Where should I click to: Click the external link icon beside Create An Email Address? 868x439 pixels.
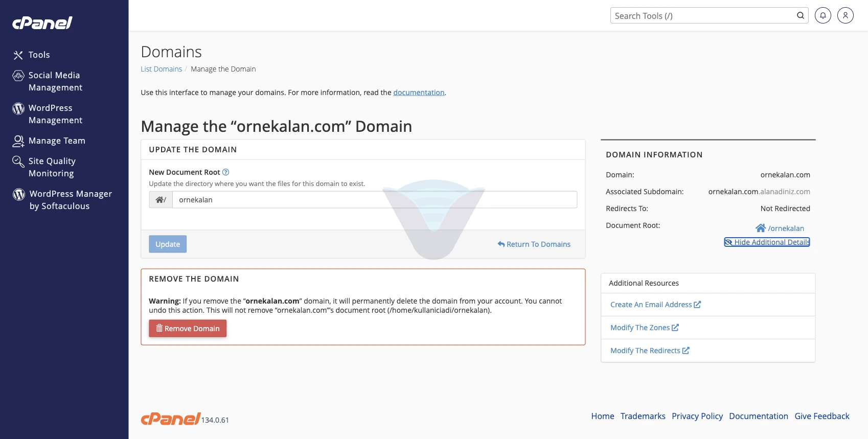(x=697, y=305)
